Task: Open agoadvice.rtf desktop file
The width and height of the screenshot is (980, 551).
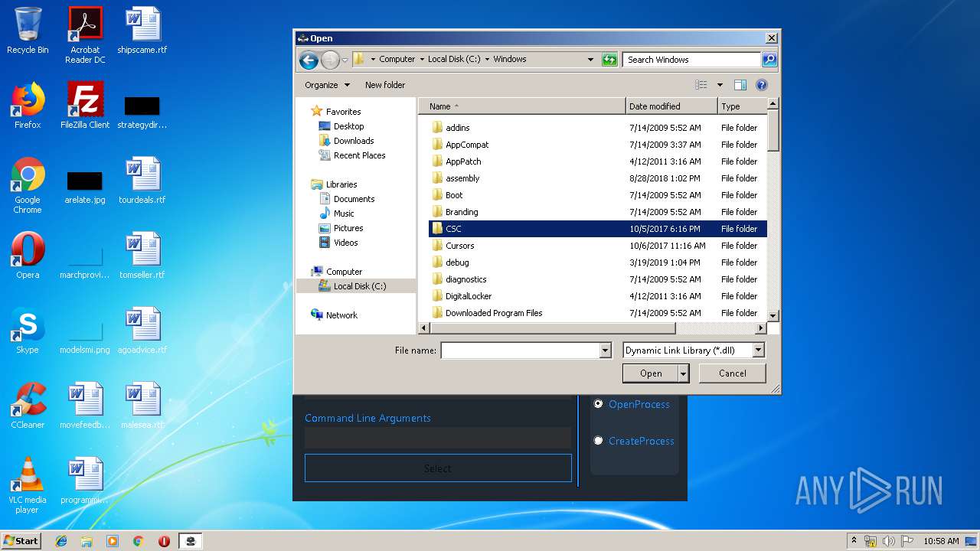Action: 142,331
